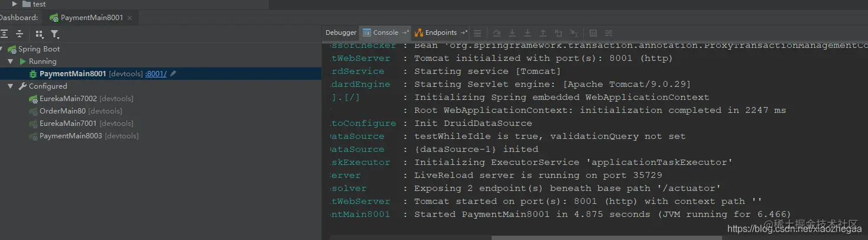Collapse the Running group arrow
Viewport: 868px width, 240px height.
tap(11, 61)
